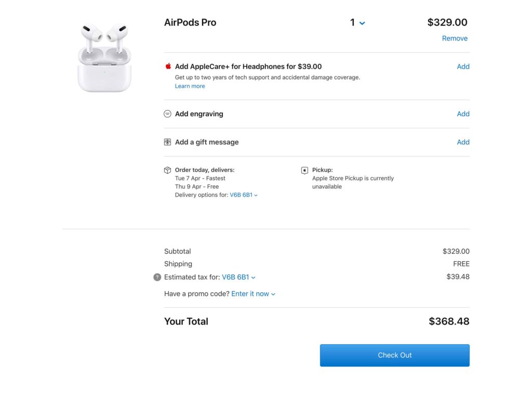Remove AirPods Pro from the bag
Image resolution: width=532 pixels, height=408 pixels.
click(x=455, y=38)
